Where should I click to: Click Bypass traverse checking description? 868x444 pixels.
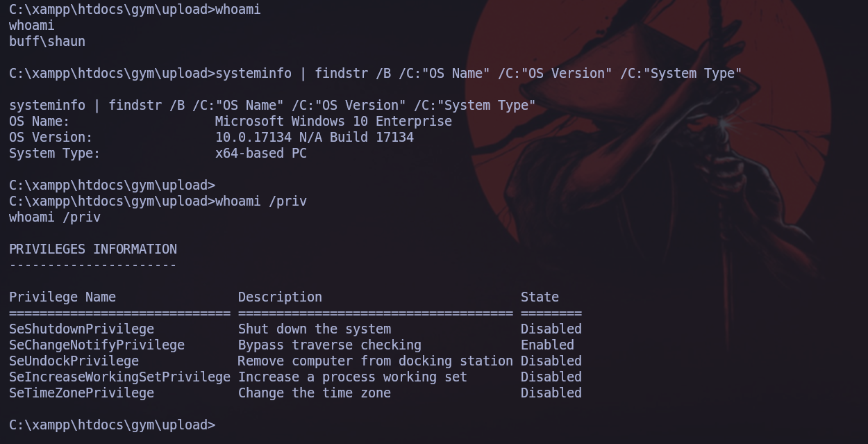pyautogui.click(x=330, y=345)
